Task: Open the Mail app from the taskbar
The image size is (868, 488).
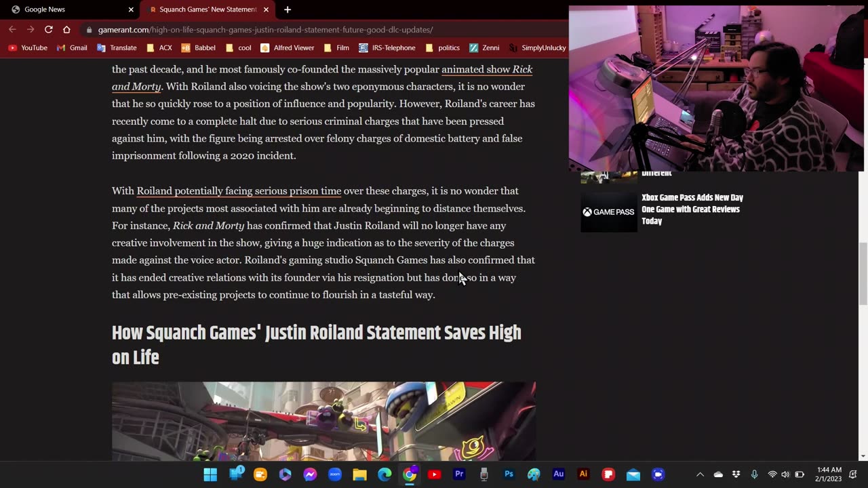Action: pos(633,474)
